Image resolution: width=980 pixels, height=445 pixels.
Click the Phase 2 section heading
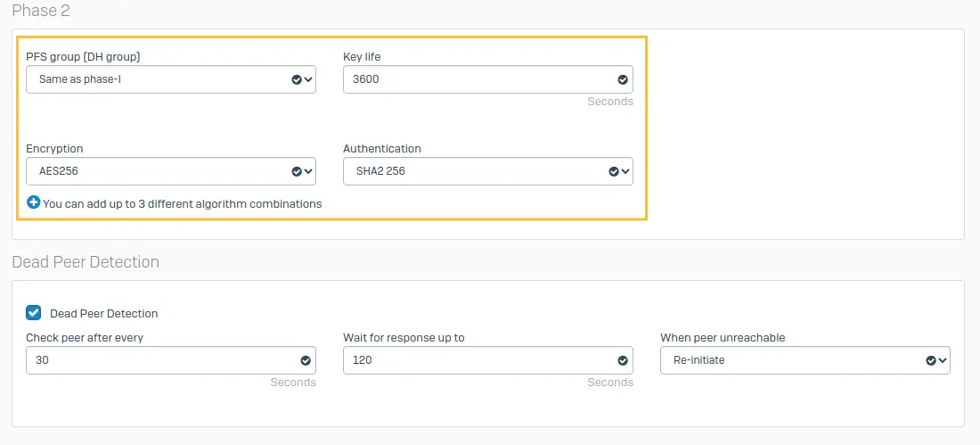point(41,10)
